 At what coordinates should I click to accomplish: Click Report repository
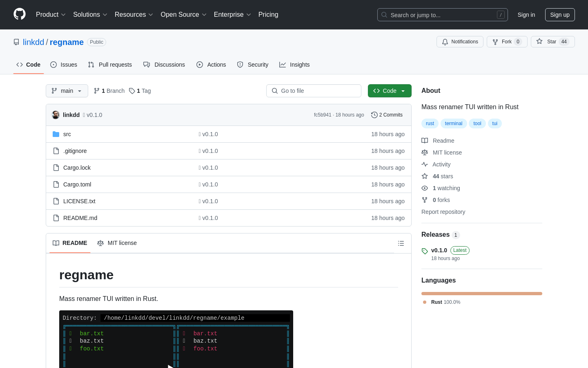click(443, 212)
